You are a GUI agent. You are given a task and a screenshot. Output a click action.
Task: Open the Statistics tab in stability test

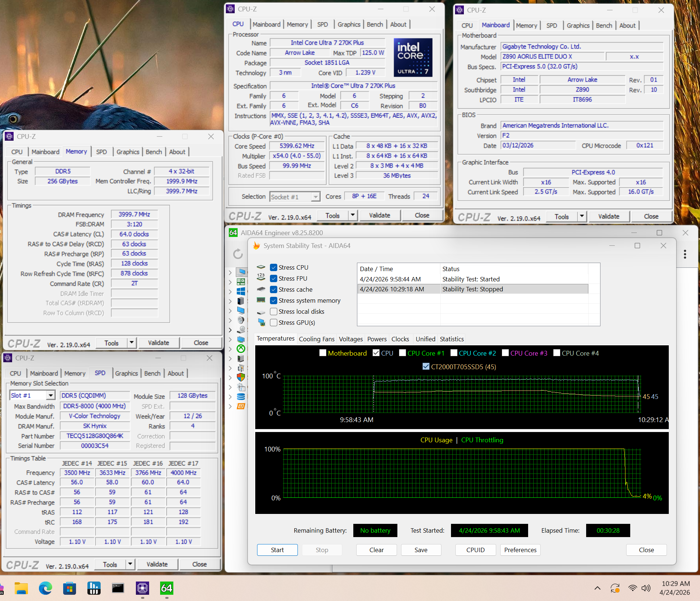tap(452, 339)
